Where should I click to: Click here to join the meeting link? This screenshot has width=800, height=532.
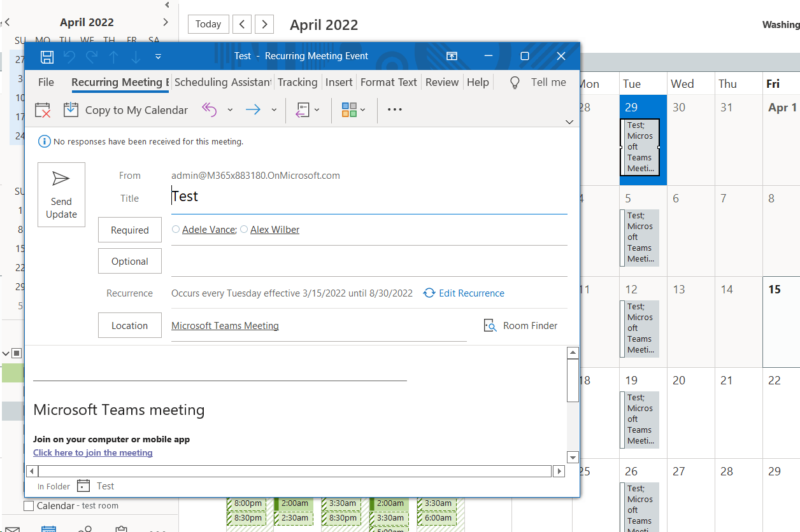(x=92, y=452)
